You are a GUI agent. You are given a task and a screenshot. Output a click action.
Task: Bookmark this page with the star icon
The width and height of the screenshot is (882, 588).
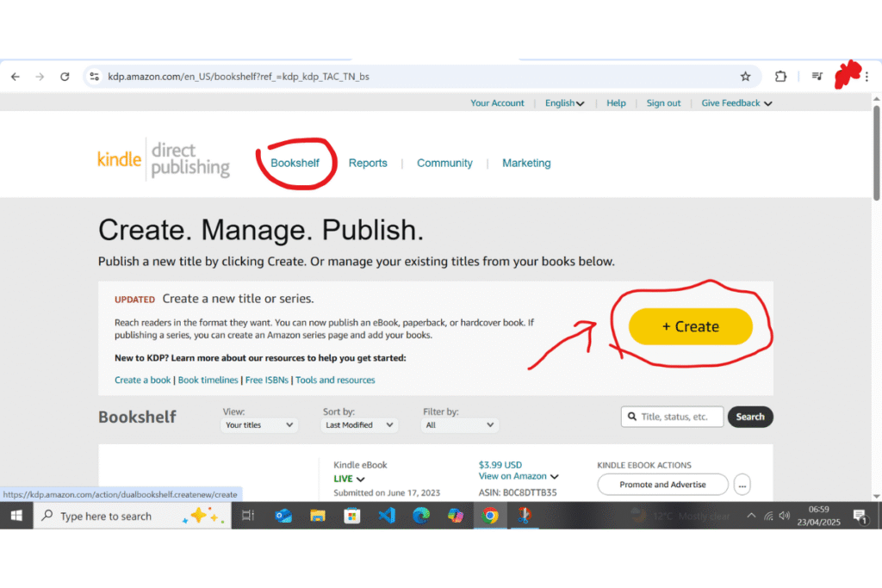coord(745,77)
